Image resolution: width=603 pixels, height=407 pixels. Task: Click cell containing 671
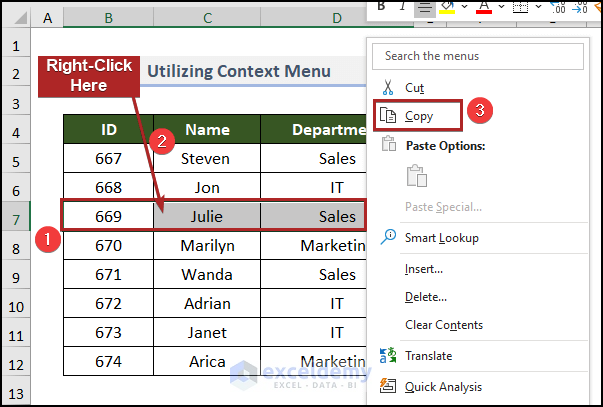point(108,274)
